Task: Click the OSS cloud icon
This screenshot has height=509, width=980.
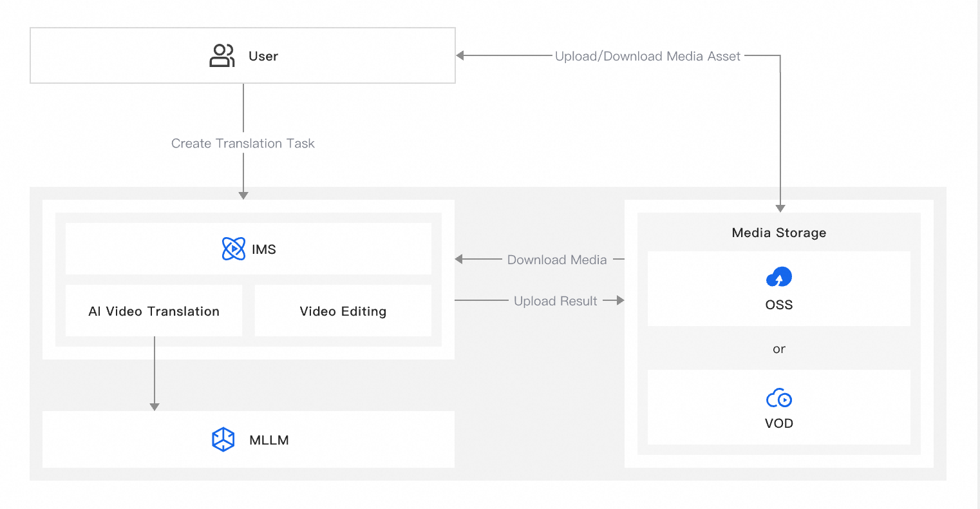Action: point(779,277)
